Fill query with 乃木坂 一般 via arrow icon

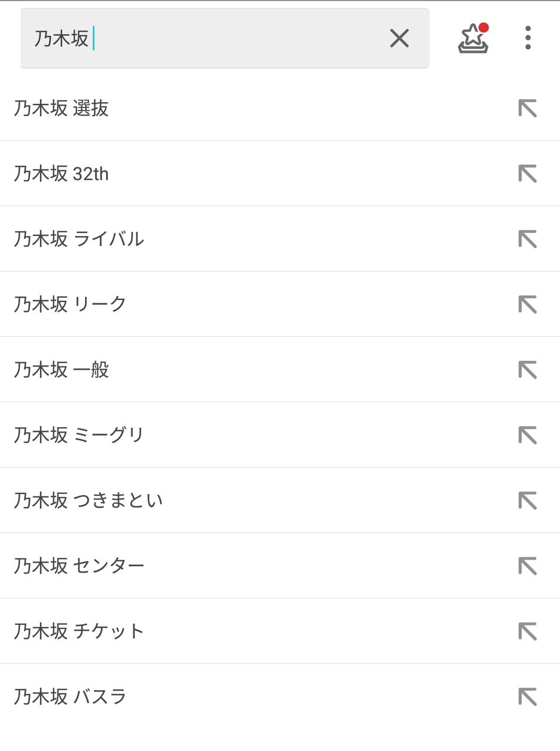click(527, 370)
